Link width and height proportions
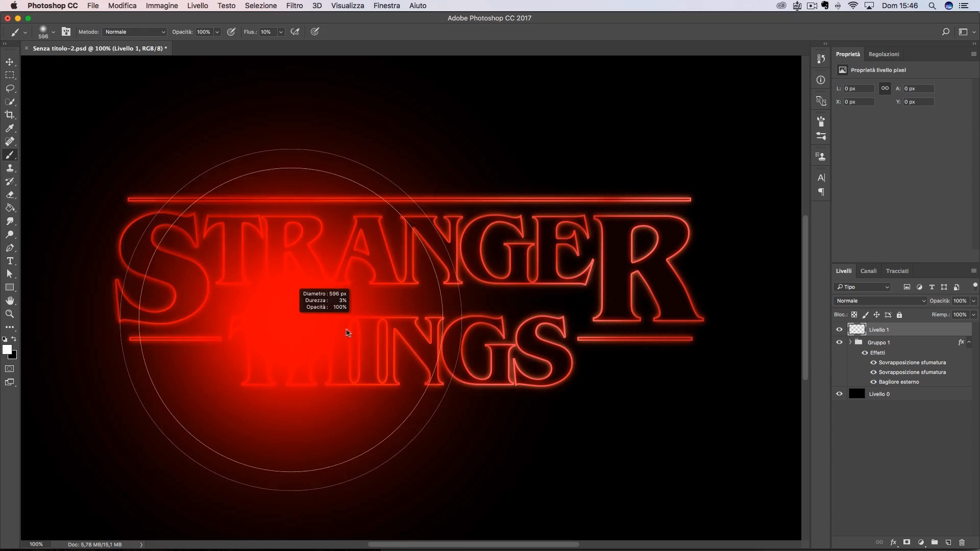Viewport: 980px width, 551px height. tap(885, 88)
